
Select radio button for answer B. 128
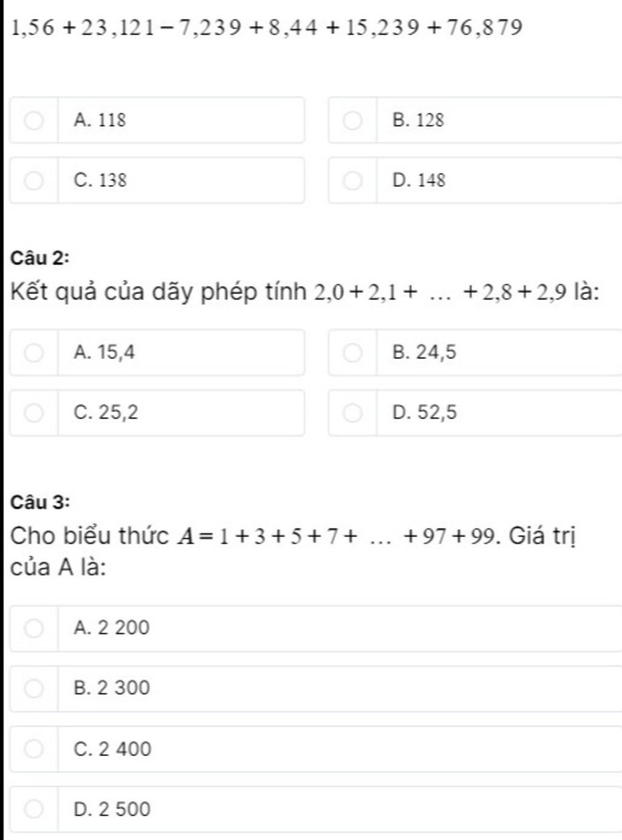(352, 120)
